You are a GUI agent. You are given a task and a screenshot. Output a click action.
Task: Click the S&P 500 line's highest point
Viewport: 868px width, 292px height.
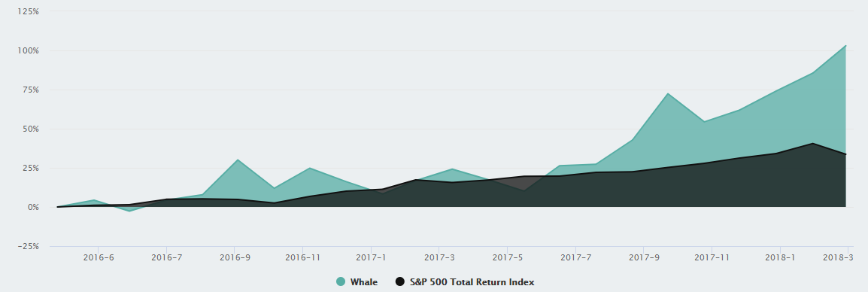(812, 143)
